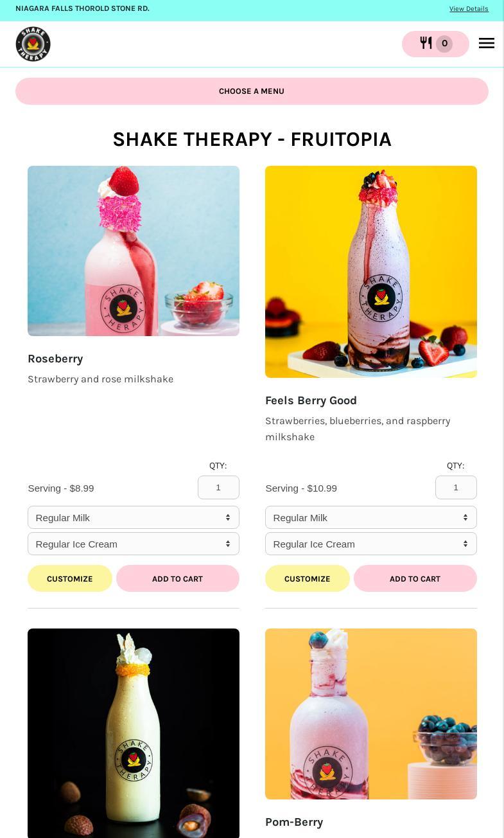The height and width of the screenshot is (838, 504).
Task: Follow the View Details link
Action: [469, 9]
